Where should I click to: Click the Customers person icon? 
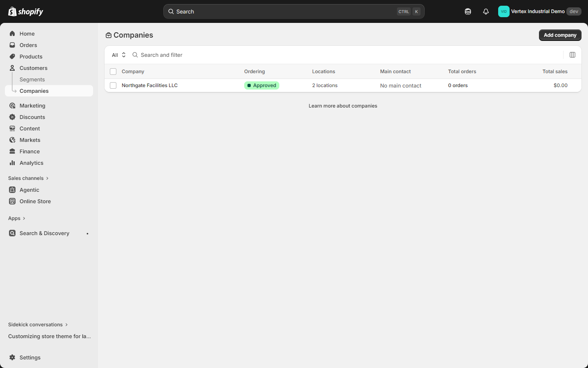(12, 68)
